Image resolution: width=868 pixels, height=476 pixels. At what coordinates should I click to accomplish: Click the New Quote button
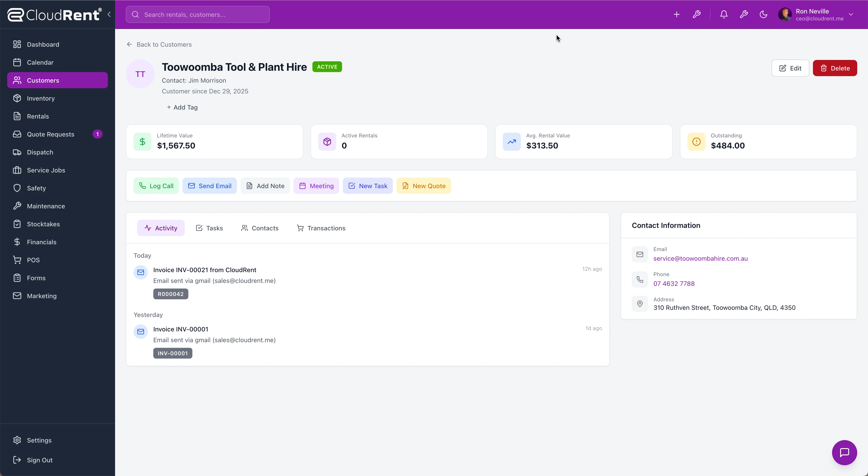click(x=424, y=185)
